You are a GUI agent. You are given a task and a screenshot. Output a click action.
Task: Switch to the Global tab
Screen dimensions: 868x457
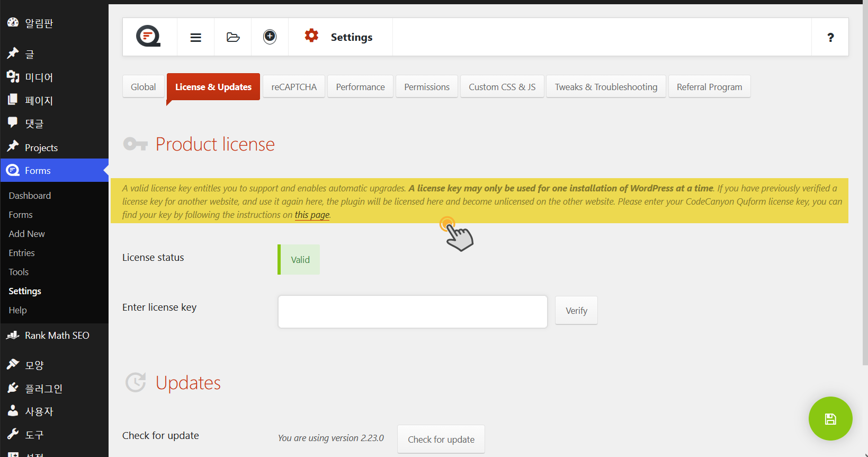point(144,86)
